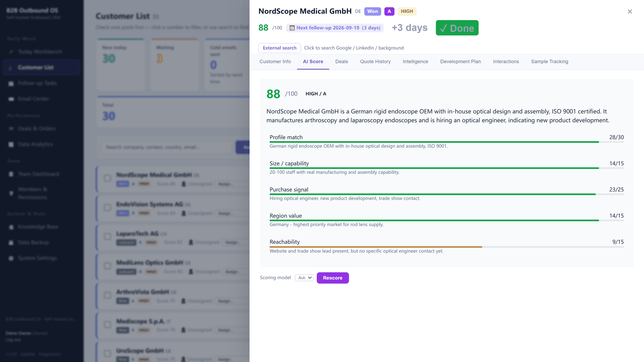Open Sample Tracking tab

tap(550, 62)
